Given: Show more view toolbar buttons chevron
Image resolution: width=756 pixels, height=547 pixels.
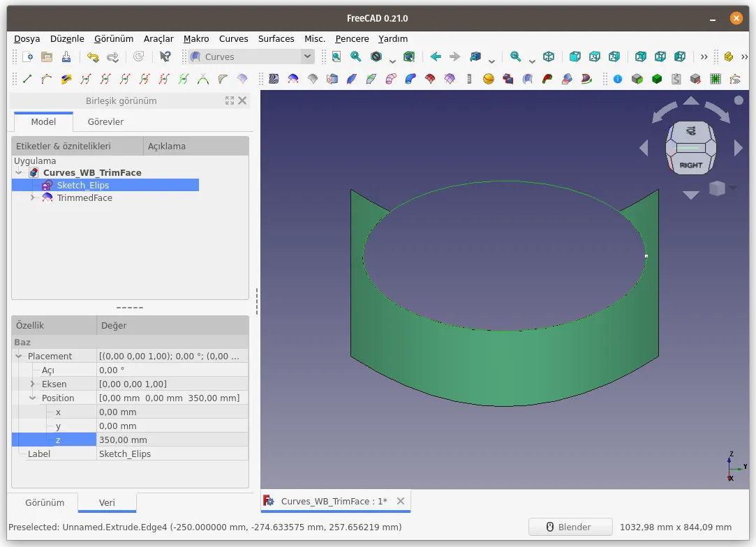Looking at the screenshot, I should point(704,57).
